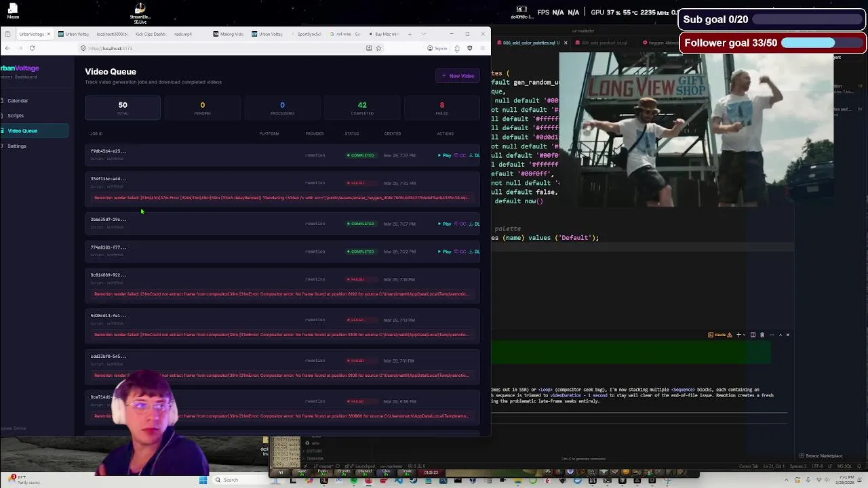Close the terminal panel

coord(787,335)
